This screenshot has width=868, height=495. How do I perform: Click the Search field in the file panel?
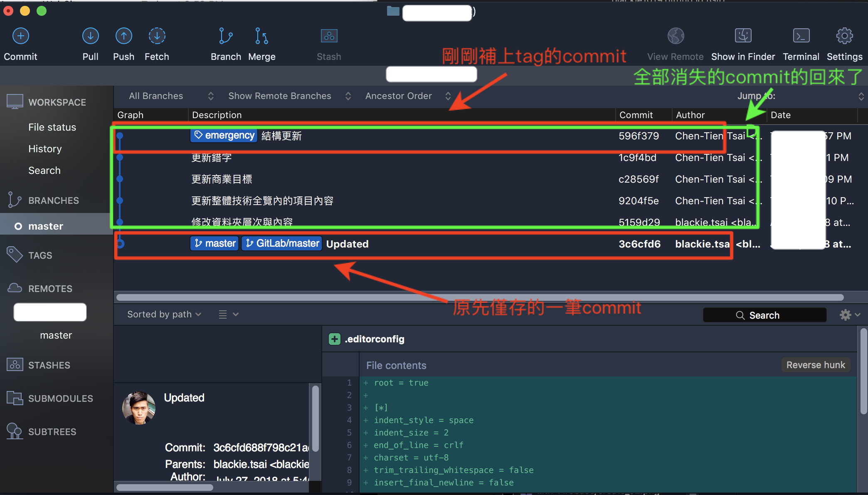[764, 315]
